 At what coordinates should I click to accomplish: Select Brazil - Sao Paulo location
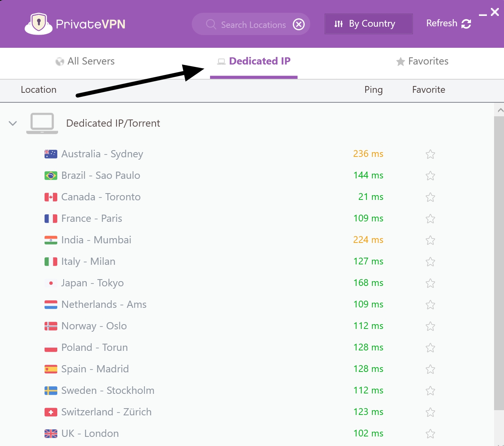click(x=101, y=176)
